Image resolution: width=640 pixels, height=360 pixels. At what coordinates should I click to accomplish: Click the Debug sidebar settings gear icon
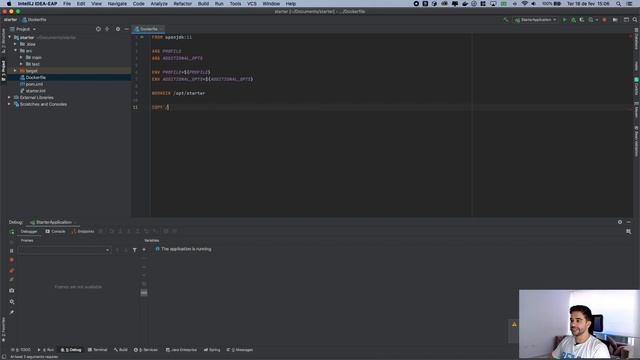11,302
